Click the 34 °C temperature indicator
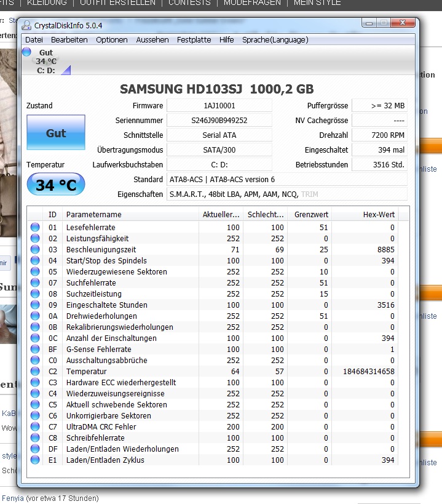The image size is (442, 504). click(x=56, y=185)
